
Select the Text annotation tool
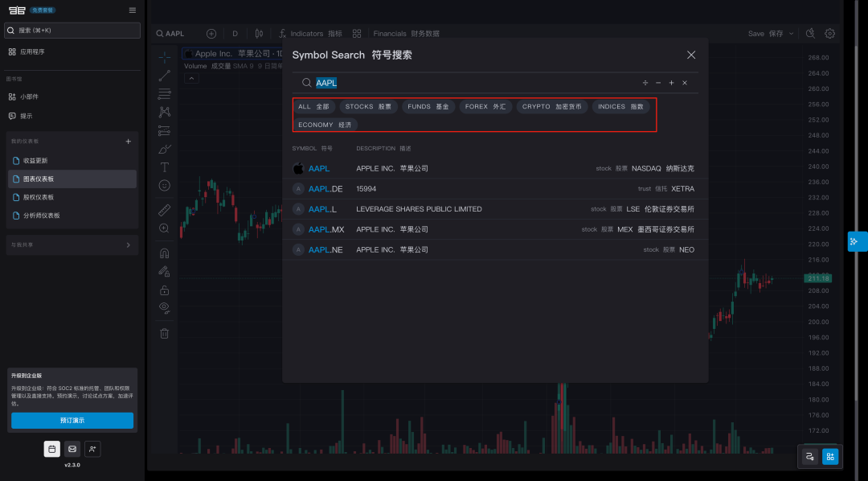coord(165,167)
